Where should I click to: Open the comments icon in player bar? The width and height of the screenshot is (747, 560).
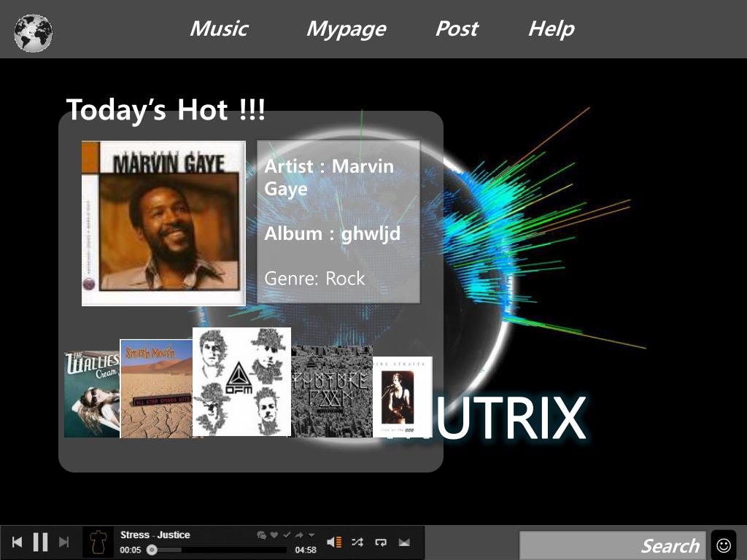263,534
